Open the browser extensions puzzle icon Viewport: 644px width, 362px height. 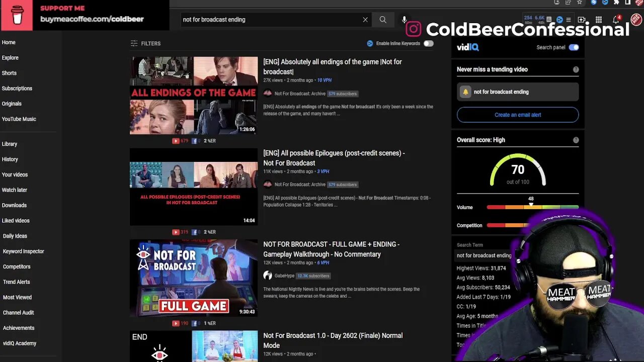point(616,3)
